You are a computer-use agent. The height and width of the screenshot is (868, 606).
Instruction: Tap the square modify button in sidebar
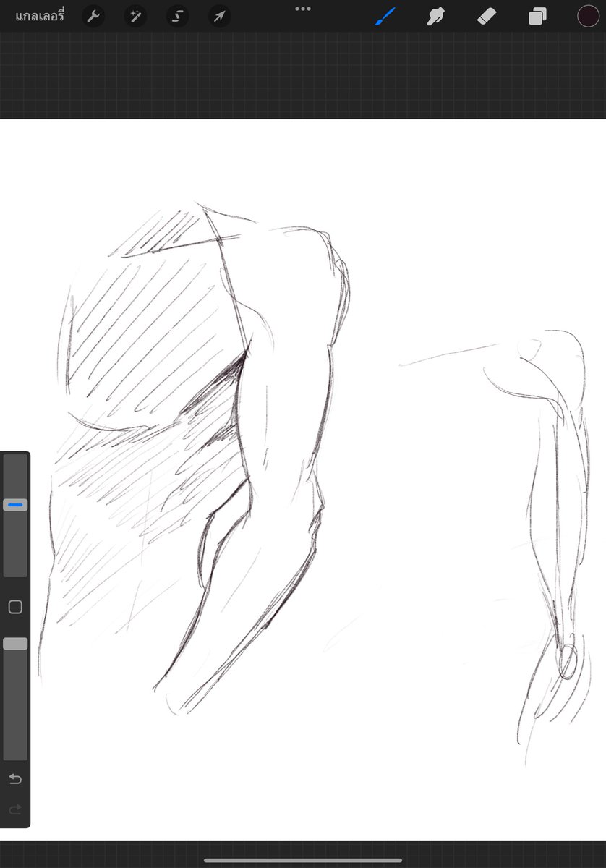pos(15,607)
